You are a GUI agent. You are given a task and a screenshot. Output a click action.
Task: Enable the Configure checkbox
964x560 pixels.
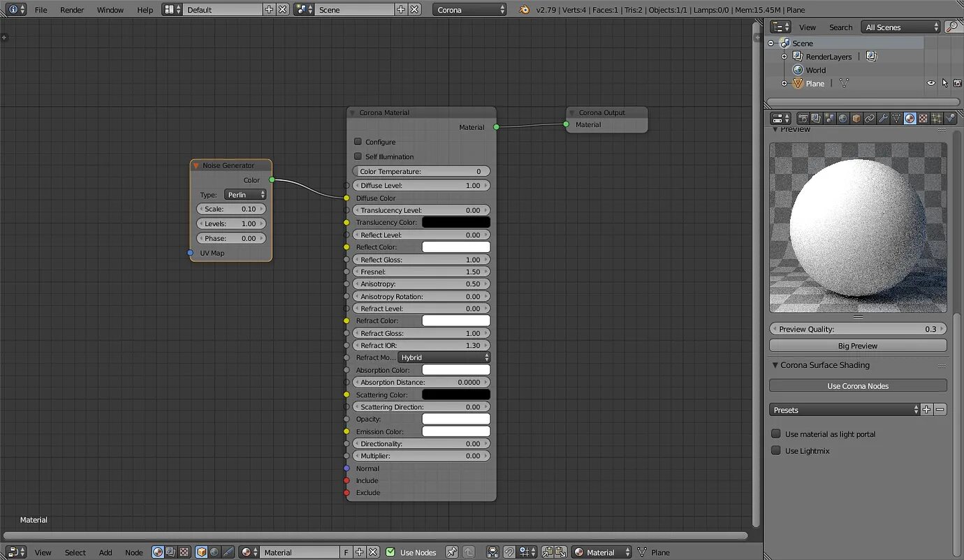pos(358,142)
